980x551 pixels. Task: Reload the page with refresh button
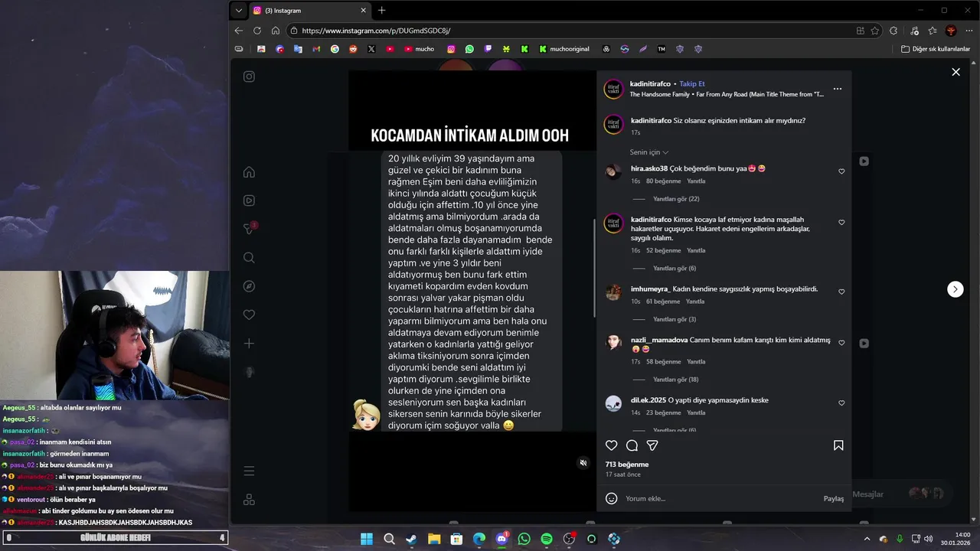tap(257, 31)
